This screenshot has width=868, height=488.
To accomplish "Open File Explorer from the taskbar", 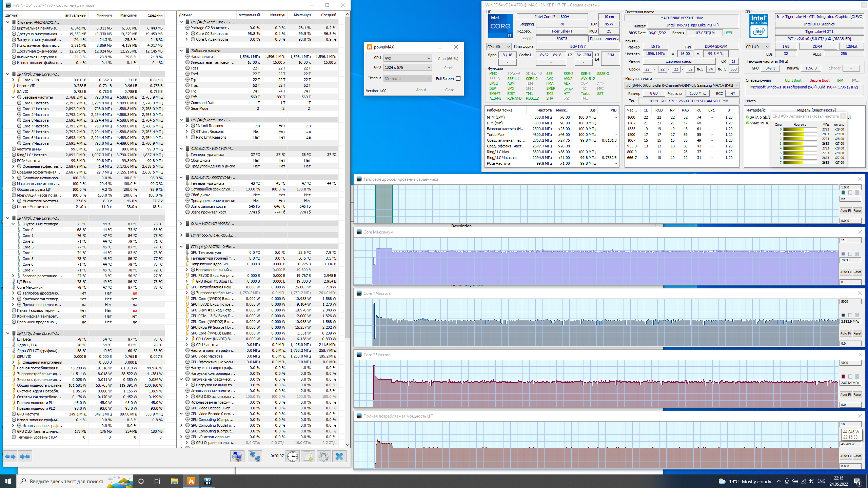I will click(174, 481).
